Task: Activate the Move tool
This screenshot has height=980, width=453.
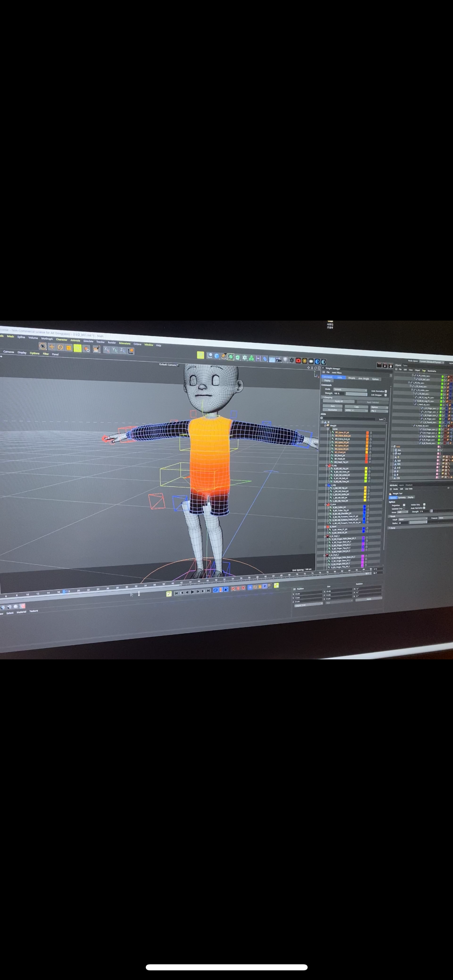Action: pyautogui.click(x=52, y=347)
